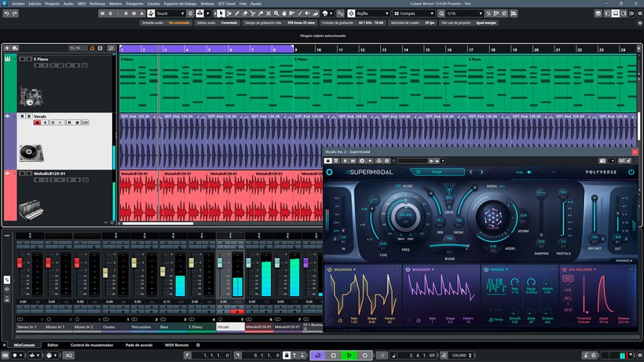
Task: Open MixConsole lower zone settings gear
Action: pyautogui.click(x=198, y=345)
